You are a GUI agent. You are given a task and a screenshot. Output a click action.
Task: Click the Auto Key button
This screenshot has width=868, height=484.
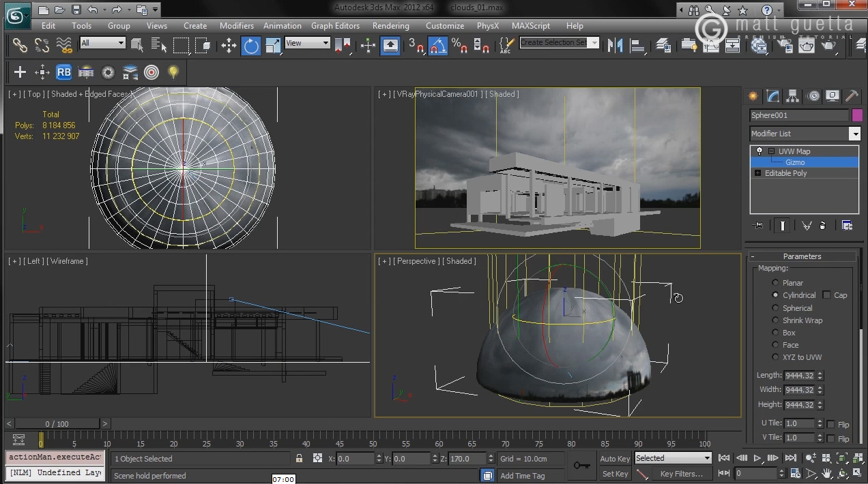pyautogui.click(x=615, y=459)
